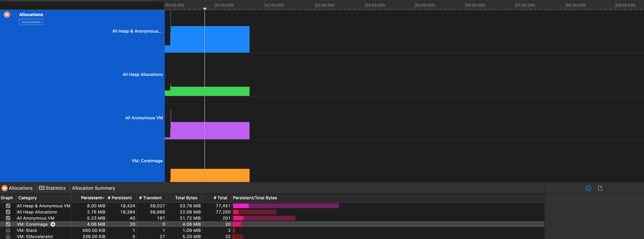The image size is (644, 239).
Task: Click the playhead marker on the timeline ruler
Action: 205,8
